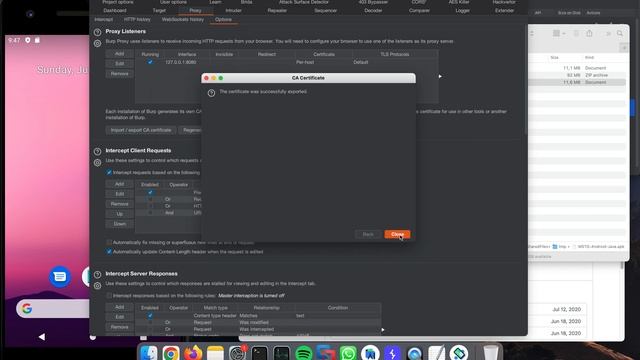Viewport: 640px width, 360px height.
Task: Toggle the Running checkbox for listener 127.0.0.1:8080
Action: point(150,62)
